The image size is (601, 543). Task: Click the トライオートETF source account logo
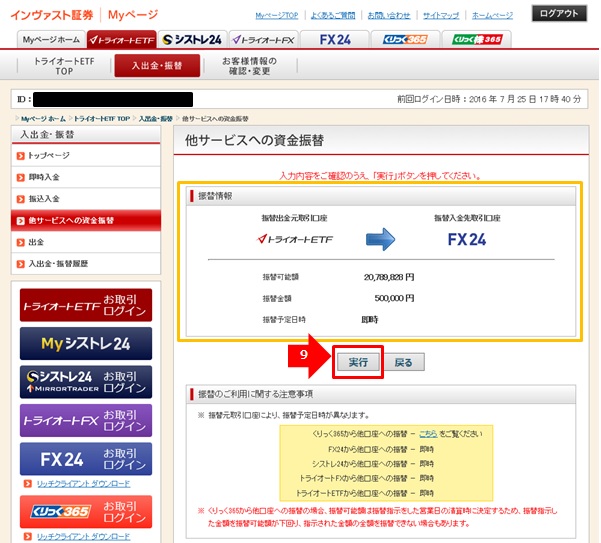295,240
